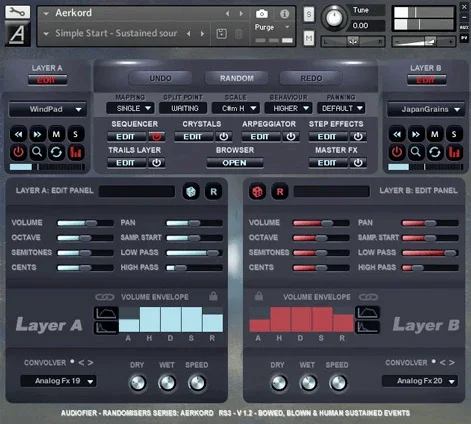Image resolution: width=471 pixels, height=424 pixels.
Task: Click the Split Point WAITING field
Action: pyautogui.click(x=183, y=108)
